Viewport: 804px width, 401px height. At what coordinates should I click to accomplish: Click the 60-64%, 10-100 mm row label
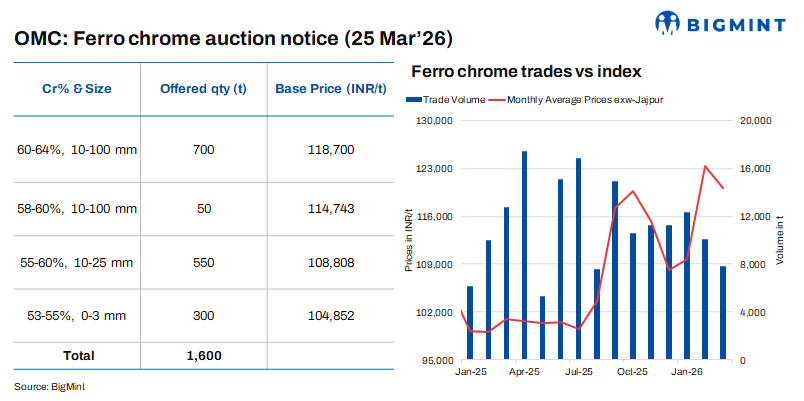pyautogui.click(x=78, y=150)
